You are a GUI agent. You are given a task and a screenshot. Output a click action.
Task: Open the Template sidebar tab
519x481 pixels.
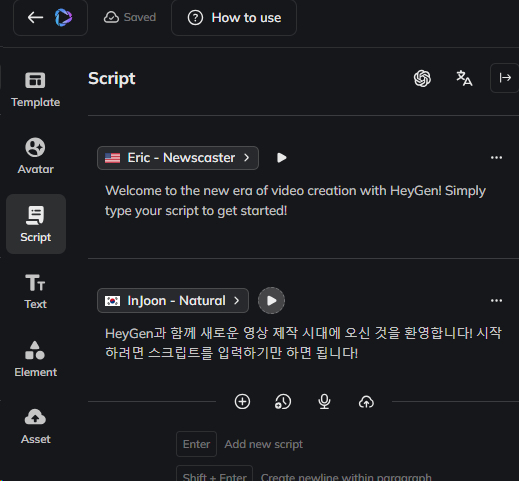pos(36,90)
